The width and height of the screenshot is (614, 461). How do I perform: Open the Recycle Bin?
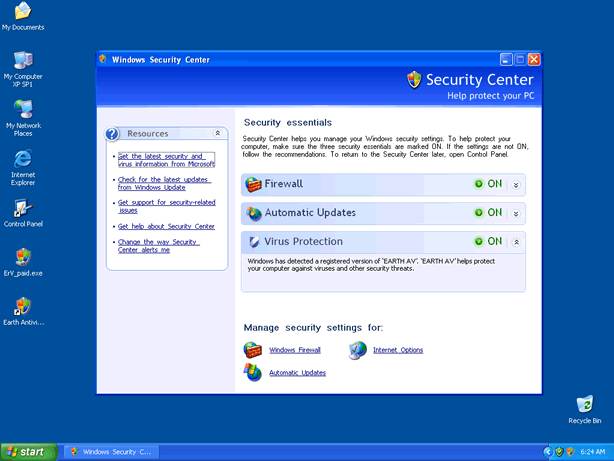[x=584, y=405]
